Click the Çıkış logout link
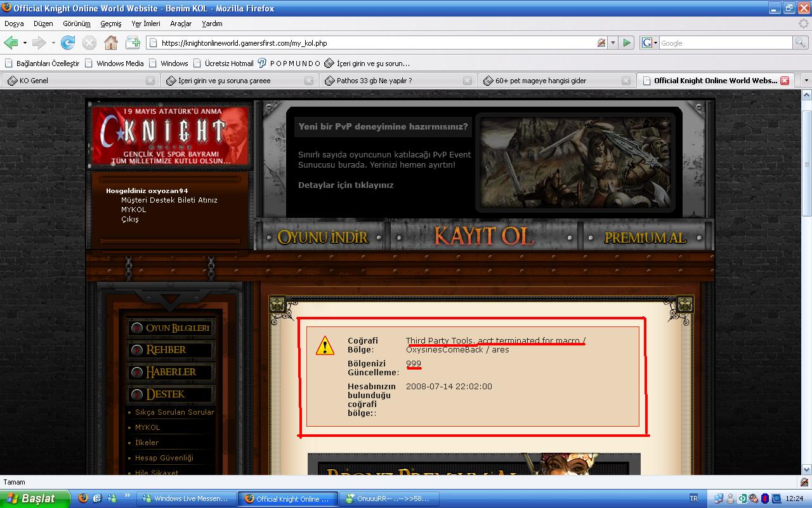 click(130, 219)
